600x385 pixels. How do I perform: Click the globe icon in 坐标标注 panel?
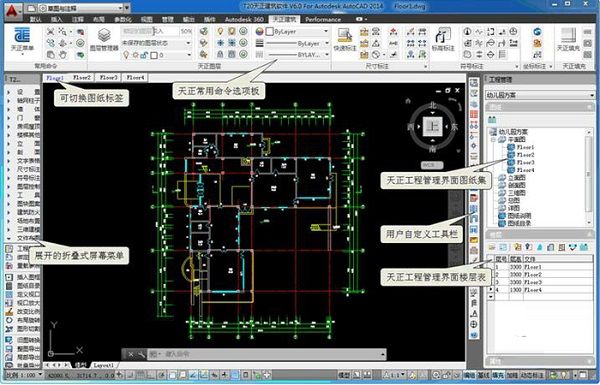pyautogui.click(x=537, y=32)
